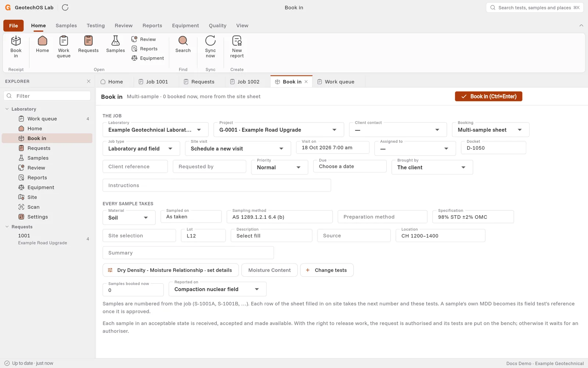The image size is (588, 368).
Task: Open the Client contact dropdown
Action: [x=398, y=130]
